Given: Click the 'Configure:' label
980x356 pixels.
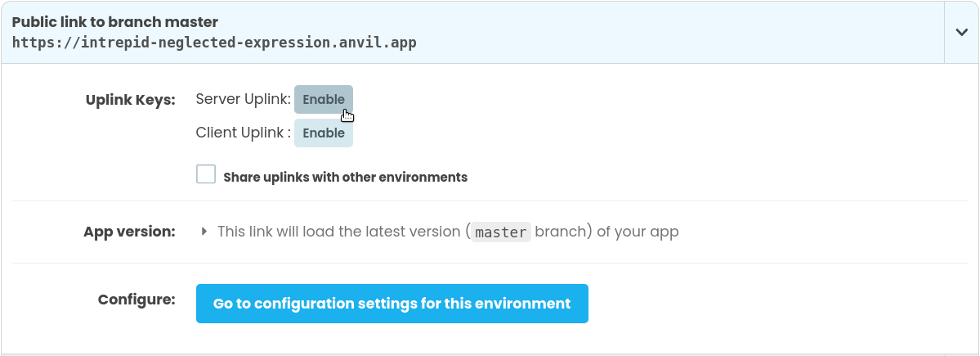Looking at the screenshot, I should 136,300.
